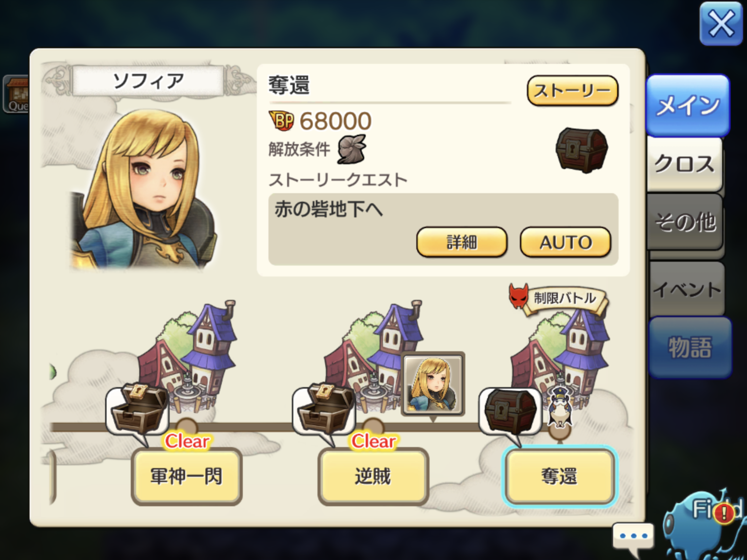Viewport: 747px width, 560px height.
Task: Open the イベント tab
Action: pos(687,289)
